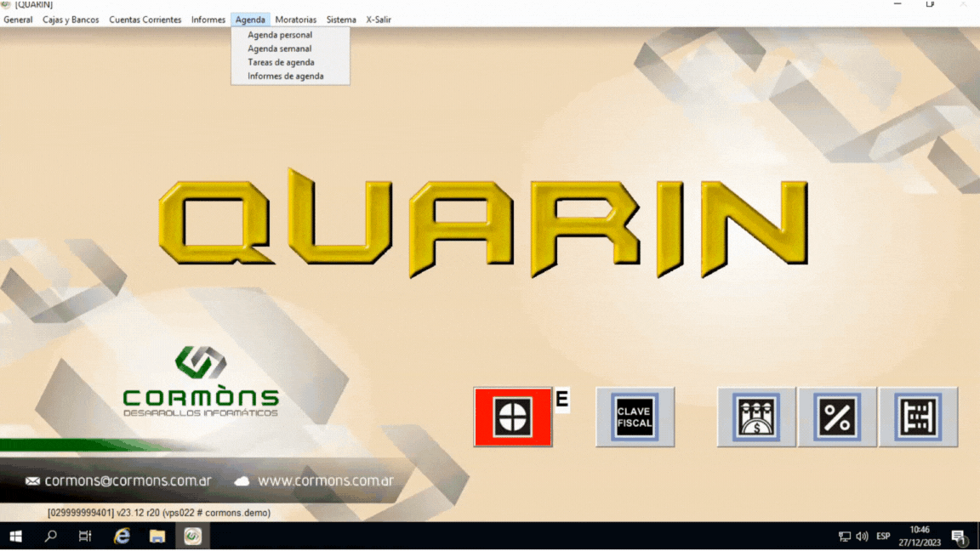This screenshot has width=980, height=551.
Task: Open Windows taskbar search
Action: click(51, 537)
